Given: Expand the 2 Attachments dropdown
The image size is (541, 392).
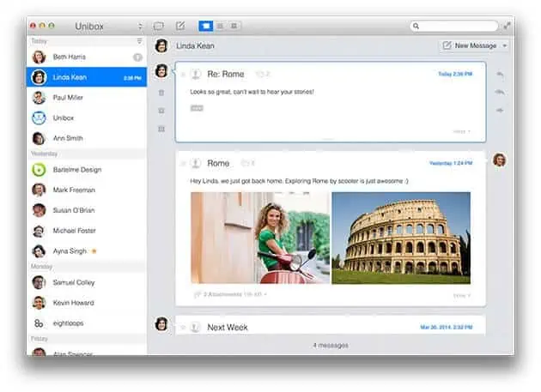Looking at the screenshot, I should click(230, 294).
